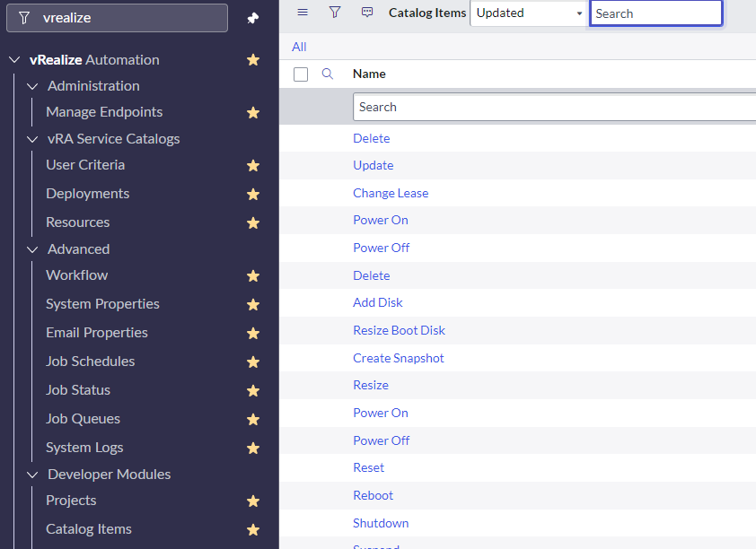Image resolution: width=756 pixels, height=549 pixels.
Task: Collapse the Administration section chevron
Action: (32, 86)
